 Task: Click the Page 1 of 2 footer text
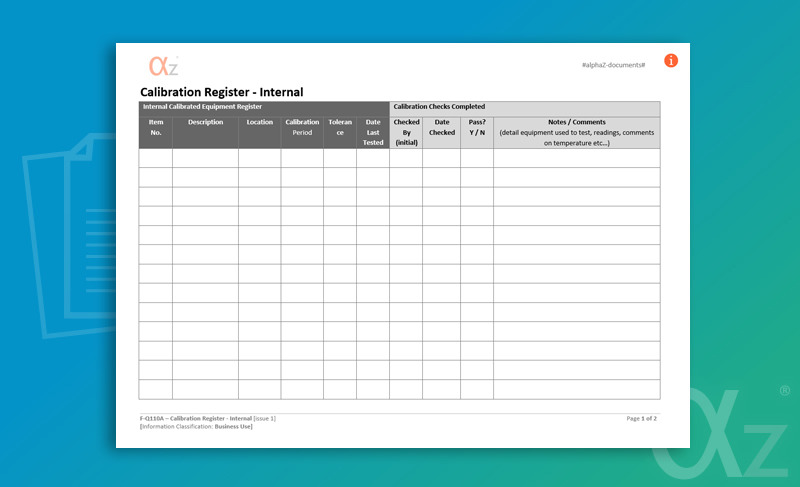[x=641, y=418]
